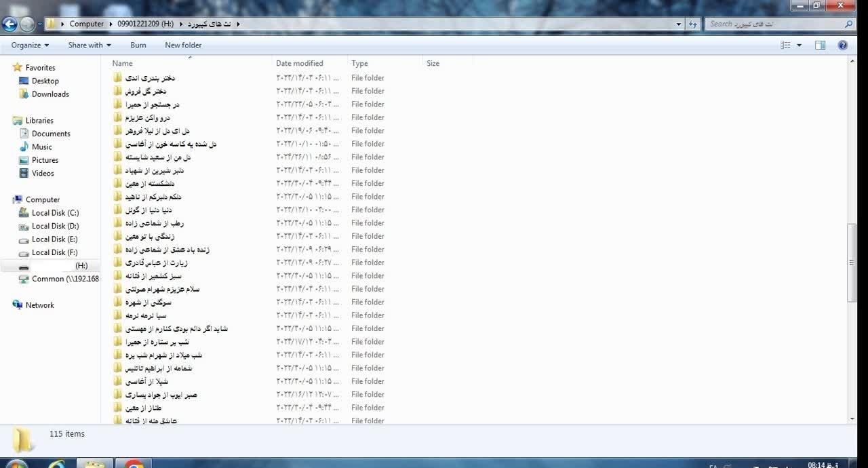The width and height of the screenshot is (868, 468).
Task: Sort by the Size column header
Action: (433, 63)
